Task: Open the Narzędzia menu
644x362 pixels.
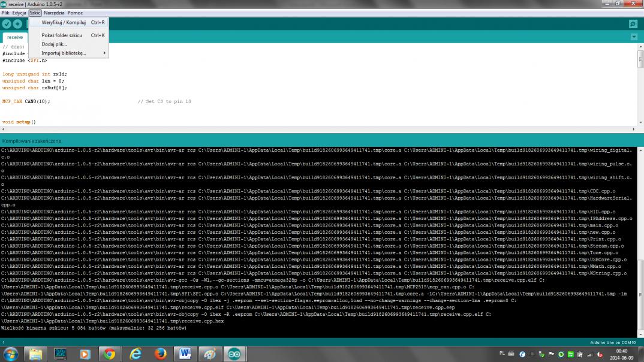Action: (x=54, y=13)
